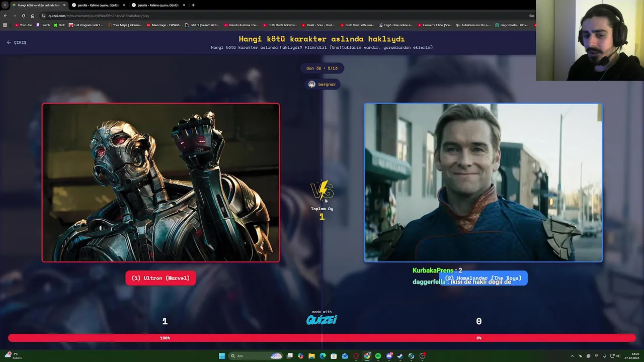The width and height of the screenshot is (644, 362).
Task: Open the Mail app from the taskbar
Action: tap(345, 356)
